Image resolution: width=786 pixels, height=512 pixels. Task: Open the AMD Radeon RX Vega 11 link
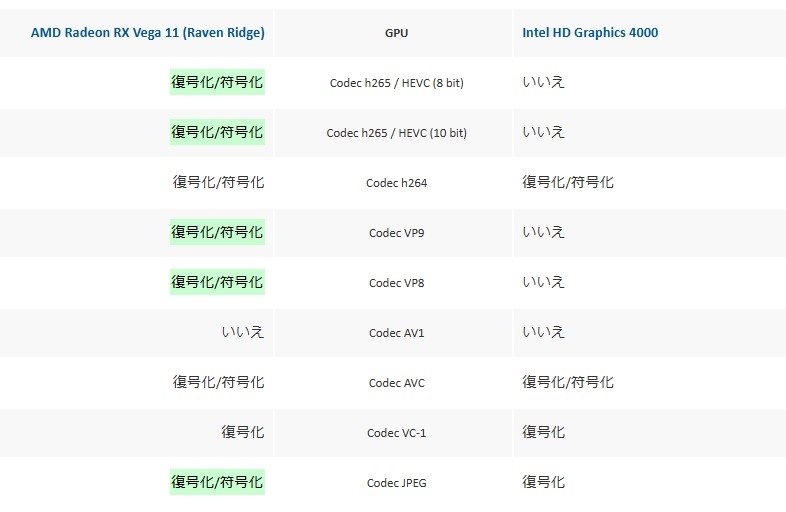point(147,32)
